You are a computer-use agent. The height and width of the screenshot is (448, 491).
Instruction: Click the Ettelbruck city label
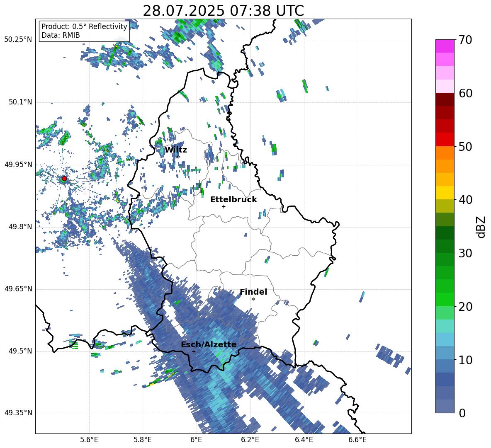(233, 200)
